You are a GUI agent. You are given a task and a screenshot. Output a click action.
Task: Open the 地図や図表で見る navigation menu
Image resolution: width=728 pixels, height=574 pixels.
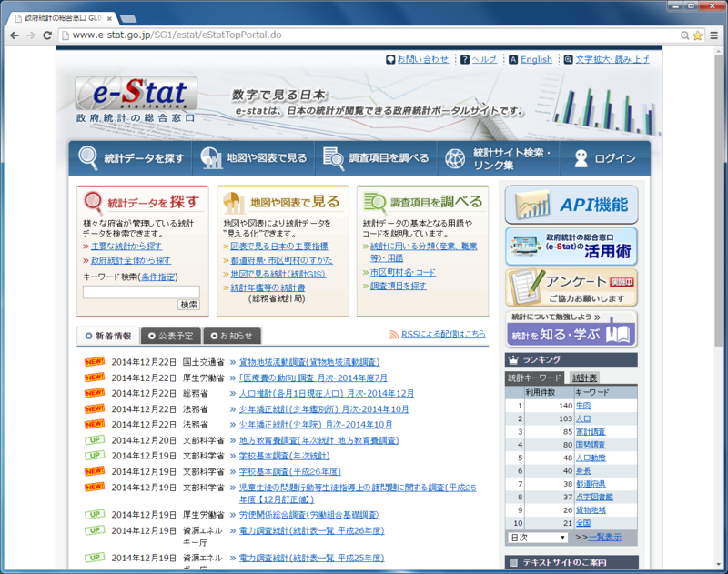point(254,158)
